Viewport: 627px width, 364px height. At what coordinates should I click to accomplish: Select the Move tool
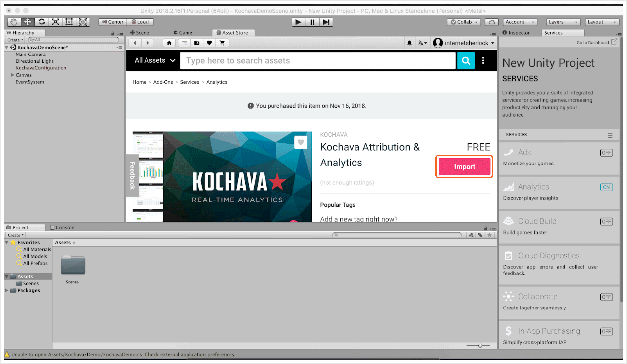[27, 22]
